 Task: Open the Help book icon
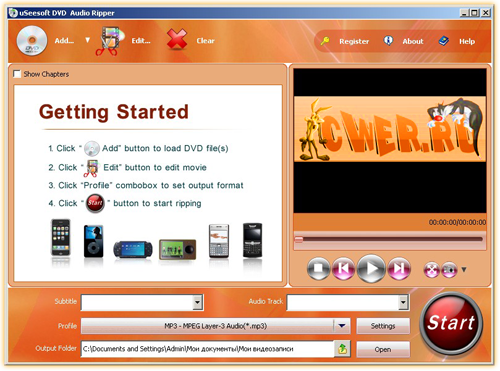(443, 41)
